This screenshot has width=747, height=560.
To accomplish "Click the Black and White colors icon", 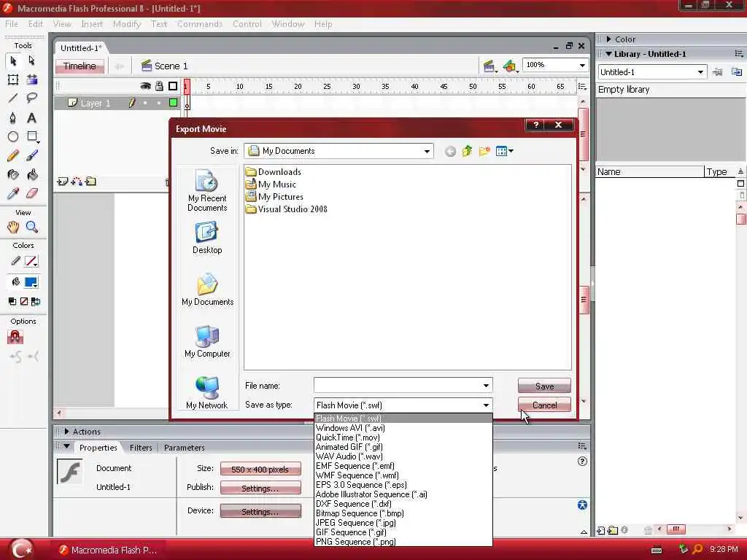I will point(12,301).
